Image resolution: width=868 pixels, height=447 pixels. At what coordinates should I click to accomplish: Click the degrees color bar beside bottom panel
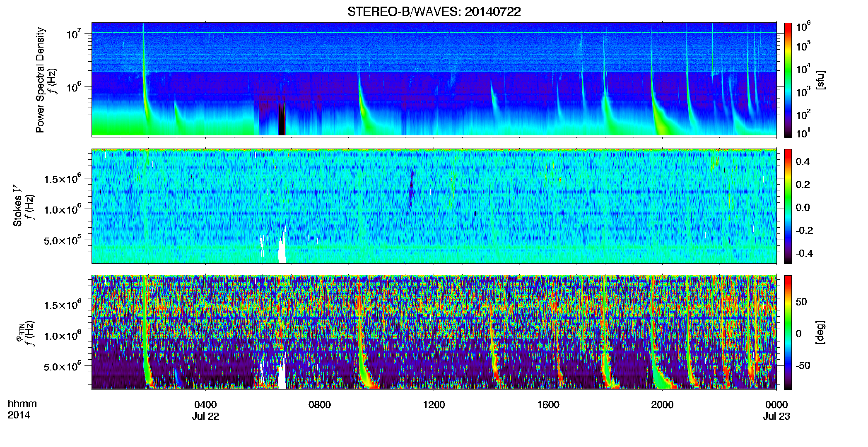[x=788, y=332]
